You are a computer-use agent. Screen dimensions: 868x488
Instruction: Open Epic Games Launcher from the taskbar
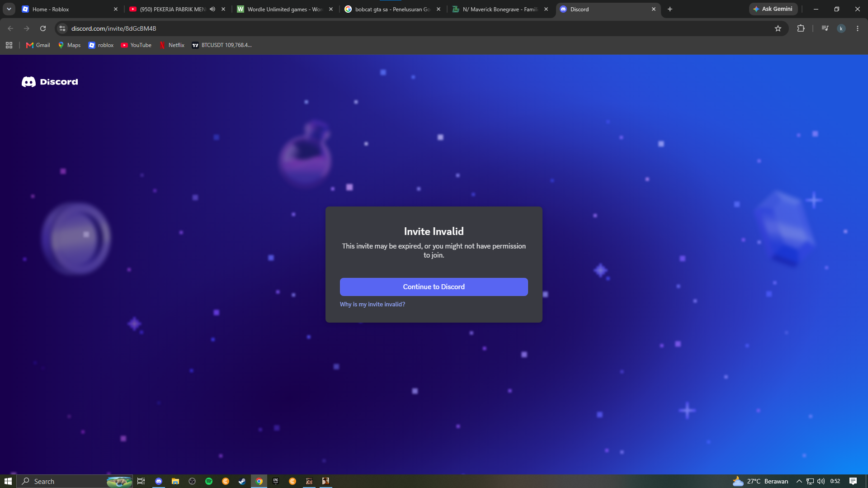click(276, 481)
